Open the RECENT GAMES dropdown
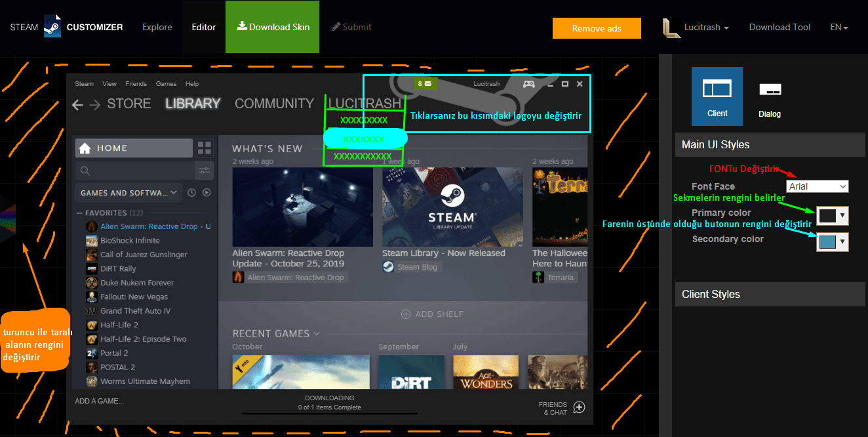The width and height of the screenshot is (868, 437). point(276,333)
